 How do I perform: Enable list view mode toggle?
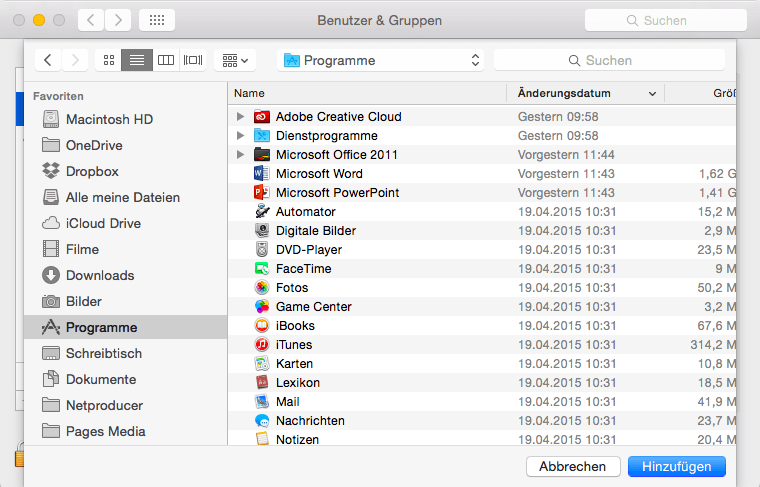pos(137,60)
